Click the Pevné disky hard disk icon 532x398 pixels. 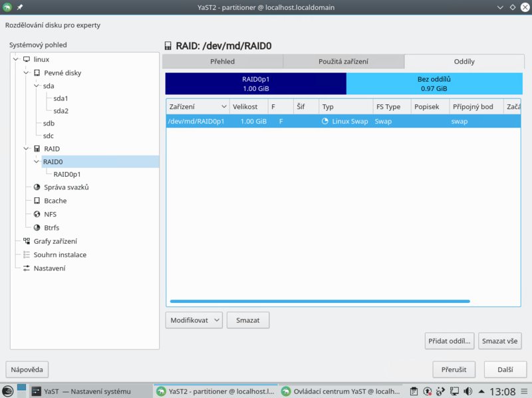(x=37, y=73)
